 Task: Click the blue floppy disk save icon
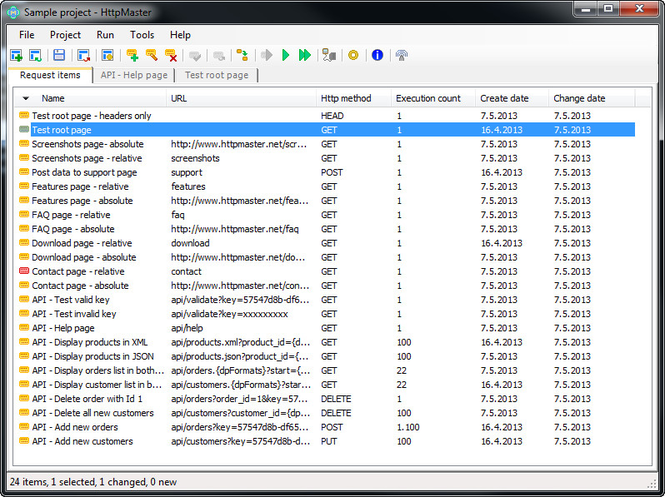coord(59,55)
